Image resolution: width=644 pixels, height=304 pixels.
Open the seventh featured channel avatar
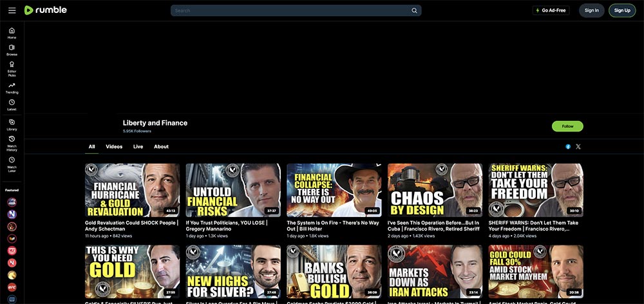[12, 275]
